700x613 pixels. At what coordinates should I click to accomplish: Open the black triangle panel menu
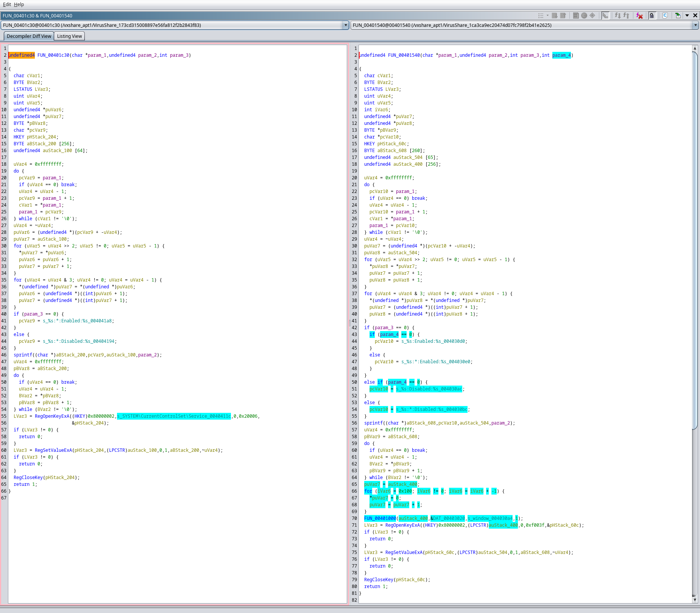pyautogui.click(x=687, y=16)
